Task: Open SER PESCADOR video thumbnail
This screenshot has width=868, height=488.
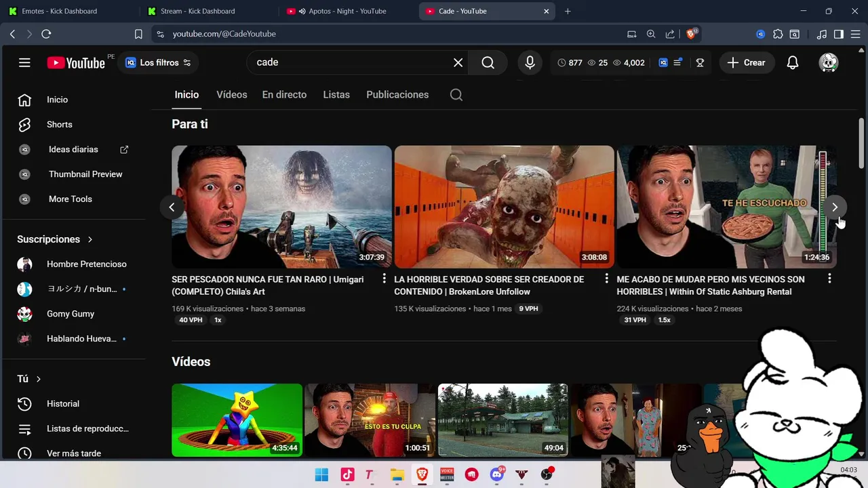Action: (281, 207)
